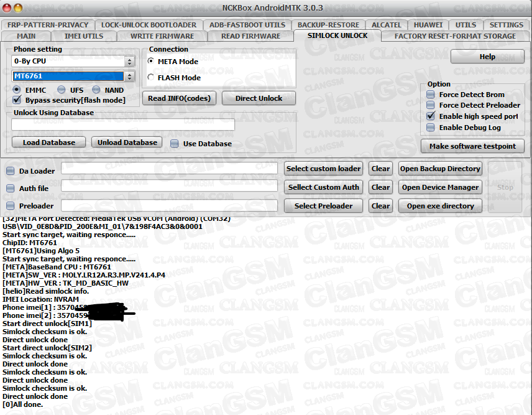
Task: Open the IMEI UTILS tab
Action: (x=84, y=36)
